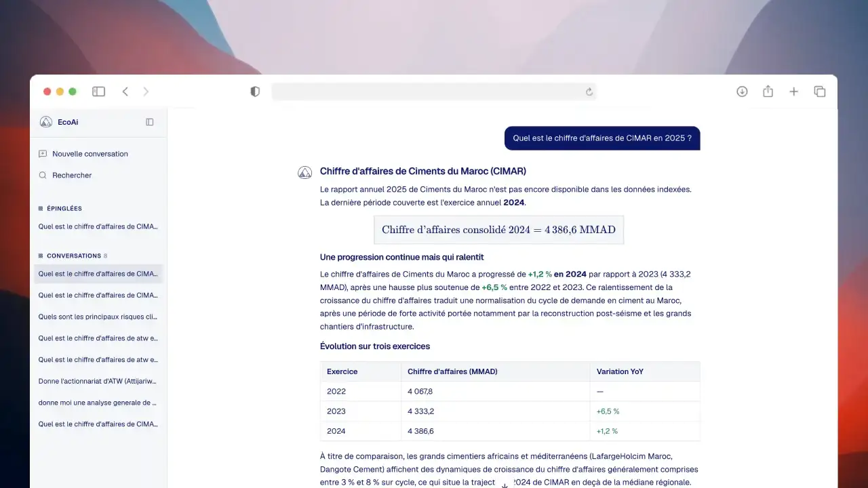This screenshot has width=868, height=488.
Task: Open "donne moi une analyse generale de" conversation
Action: [98, 402]
